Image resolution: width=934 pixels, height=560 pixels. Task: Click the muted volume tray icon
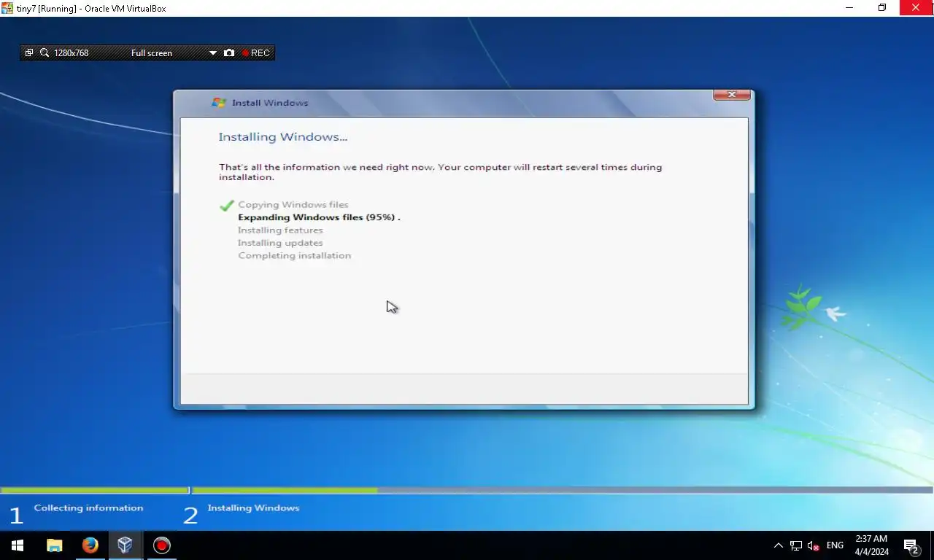(813, 545)
